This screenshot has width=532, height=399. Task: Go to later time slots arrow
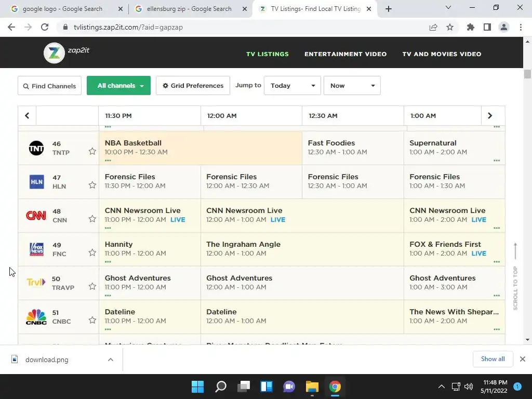(x=489, y=116)
